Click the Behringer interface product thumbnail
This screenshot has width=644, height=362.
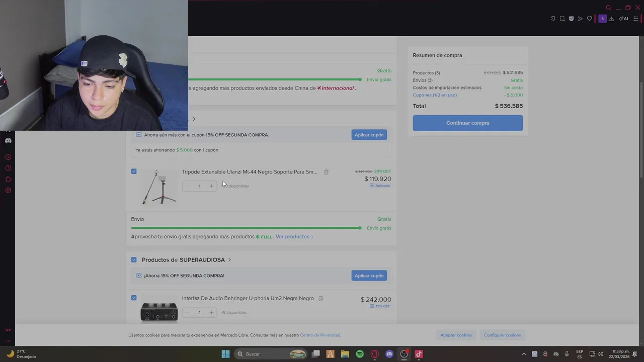coord(159,312)
